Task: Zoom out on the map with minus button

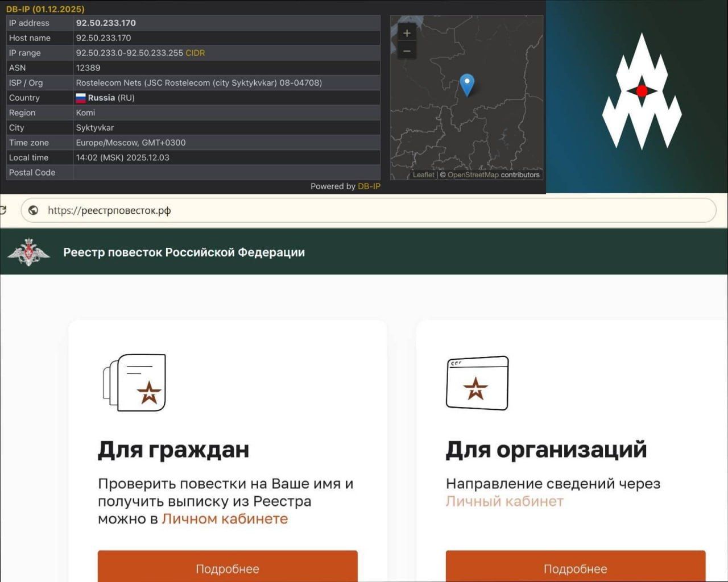Action: 407,51
